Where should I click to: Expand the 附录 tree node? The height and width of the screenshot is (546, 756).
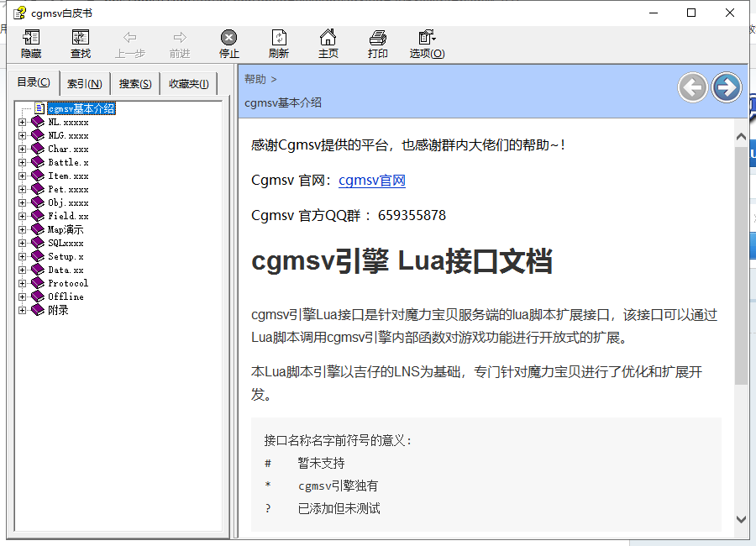tap(22, 310)
